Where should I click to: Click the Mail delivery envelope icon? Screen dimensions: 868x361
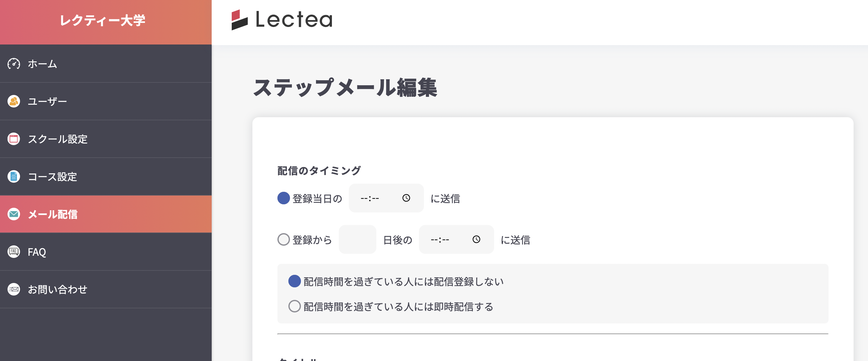14,214
